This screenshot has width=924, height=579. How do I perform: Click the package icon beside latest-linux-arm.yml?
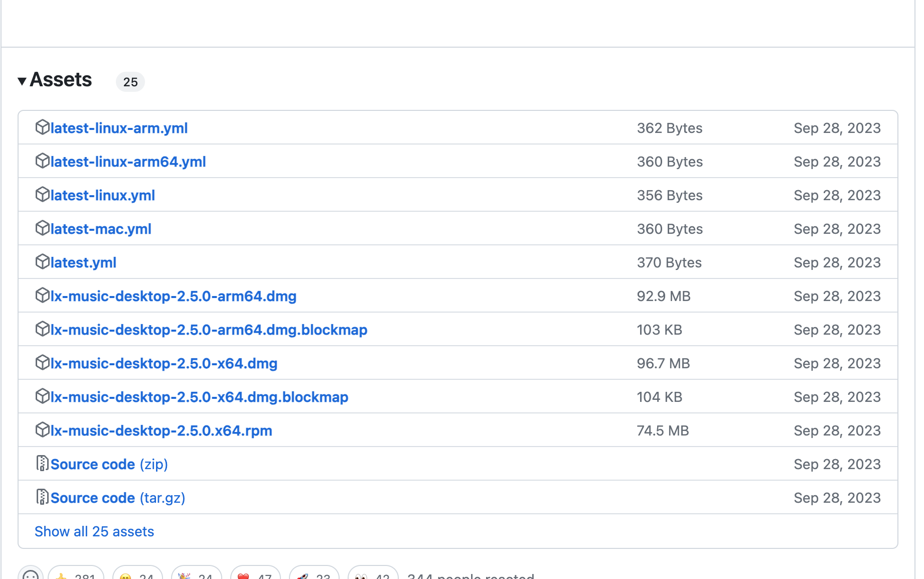[42, 127]
